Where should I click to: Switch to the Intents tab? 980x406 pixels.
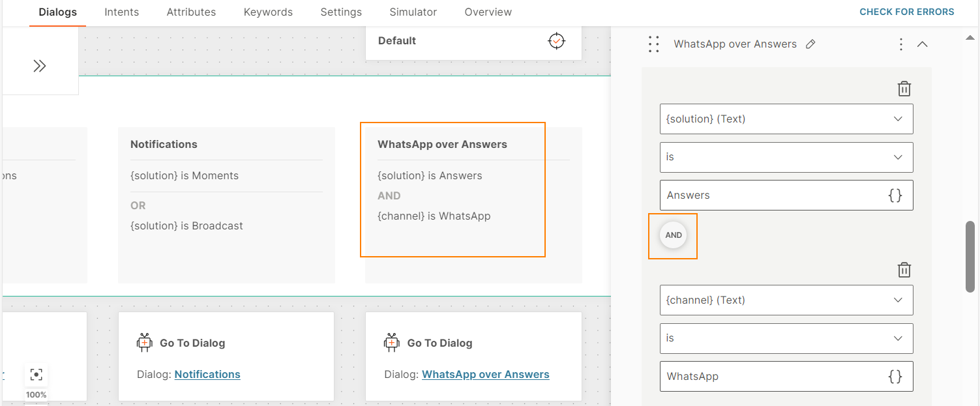121,12
